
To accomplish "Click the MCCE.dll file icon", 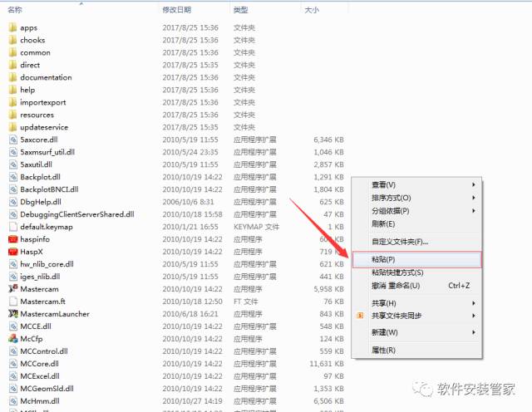I will pos(12,326).
